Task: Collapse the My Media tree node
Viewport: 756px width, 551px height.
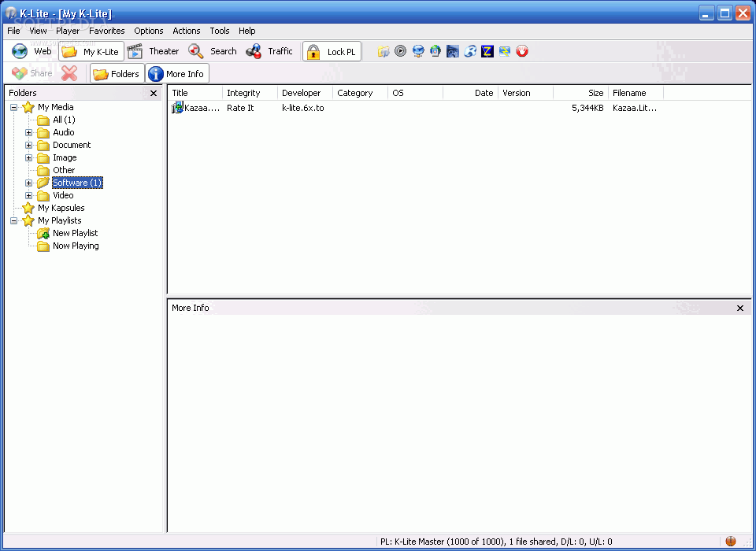Action: point(14,108)
